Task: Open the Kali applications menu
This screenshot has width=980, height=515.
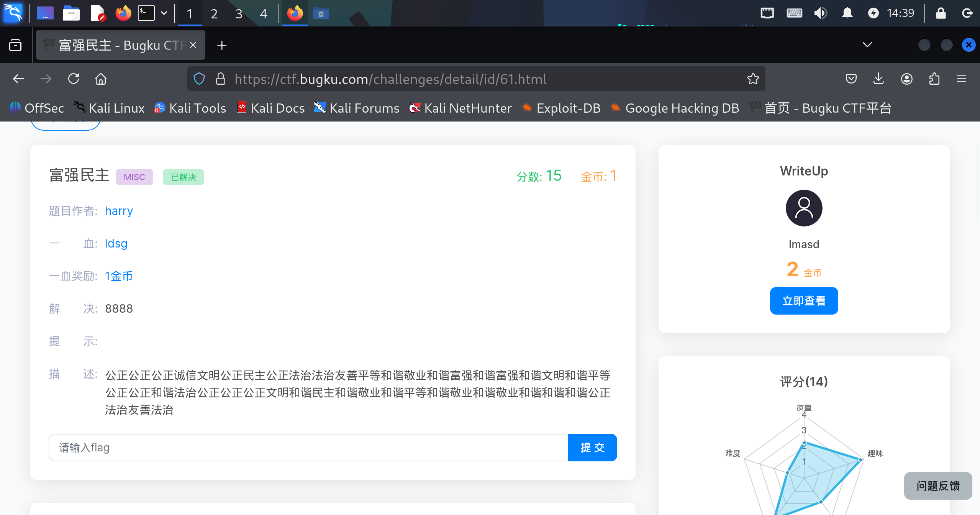Action: 13,13
